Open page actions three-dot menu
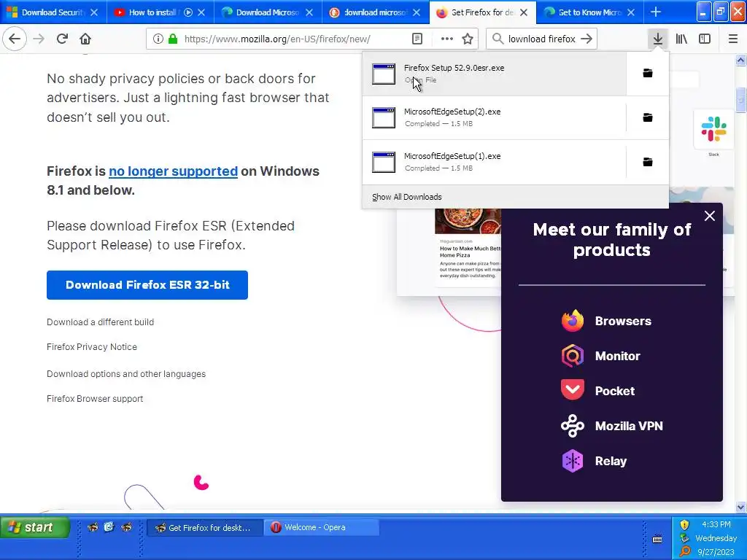 (x=447, y=39)
